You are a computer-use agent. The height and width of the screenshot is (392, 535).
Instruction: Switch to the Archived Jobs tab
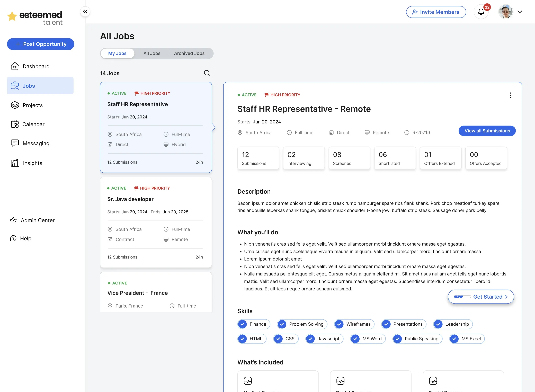[x=189, y=53]
